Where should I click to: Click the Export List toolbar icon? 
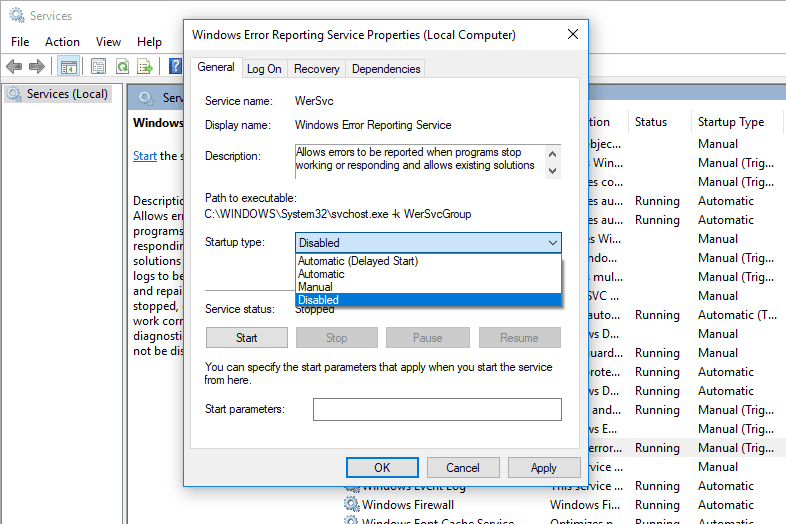pos(145,66)
